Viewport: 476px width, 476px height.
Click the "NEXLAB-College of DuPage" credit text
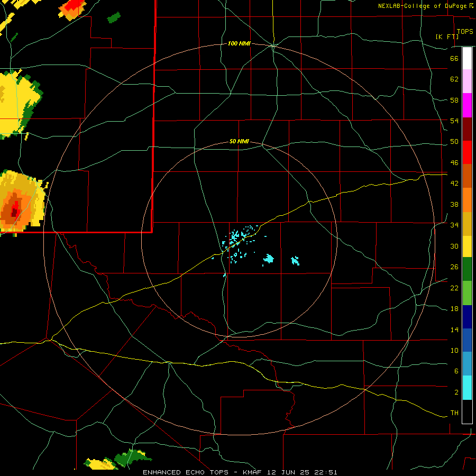pos(422,6)
